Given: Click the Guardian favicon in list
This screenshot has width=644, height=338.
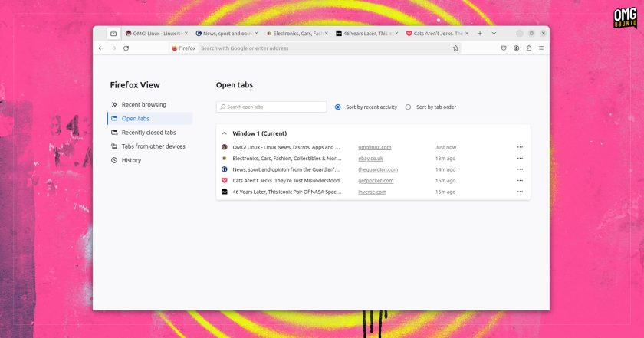Looking at the screenshot, I should [x=224, y=169].
